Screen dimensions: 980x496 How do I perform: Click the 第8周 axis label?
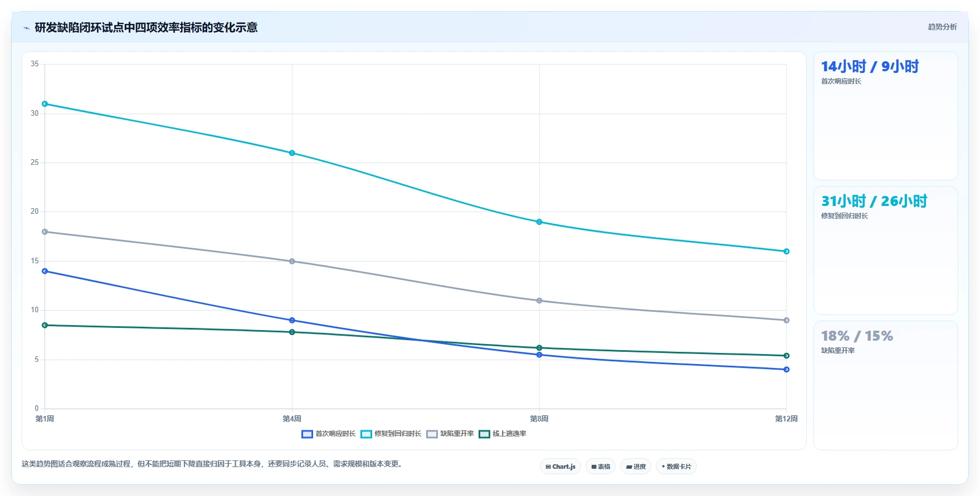click(539, 419)
